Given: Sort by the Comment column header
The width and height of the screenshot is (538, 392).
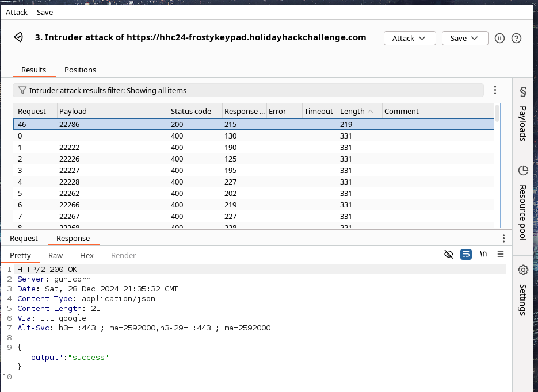Looking at the screenshot, I should tap(438, 111).
